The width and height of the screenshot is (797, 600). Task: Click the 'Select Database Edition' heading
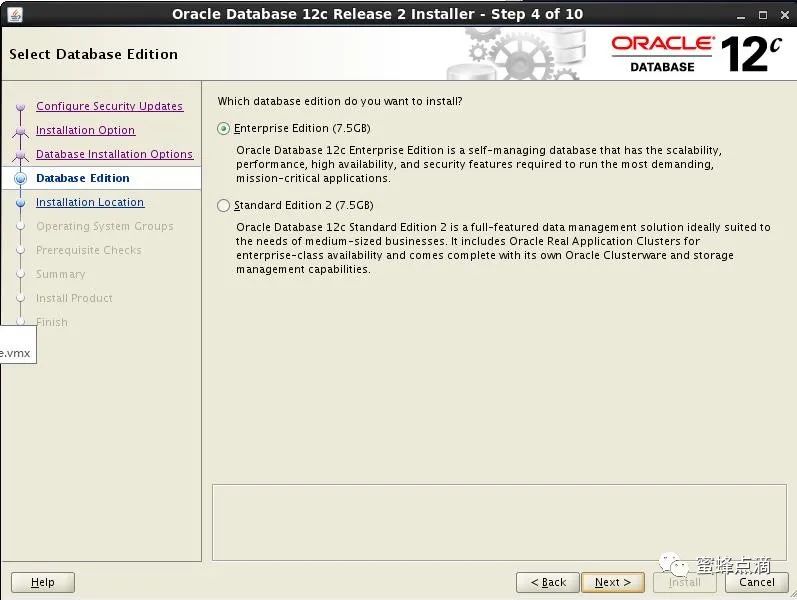tap(94, 54)
